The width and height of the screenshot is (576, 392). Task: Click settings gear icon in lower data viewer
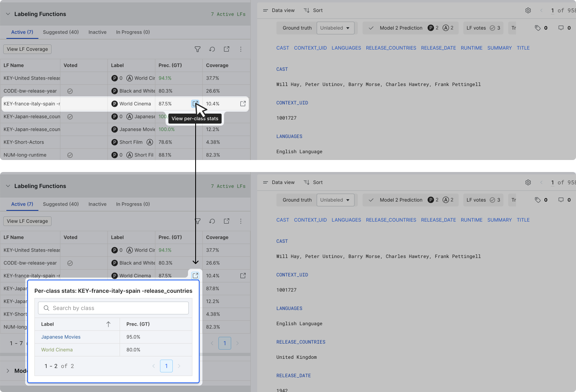tap(528, 182)
